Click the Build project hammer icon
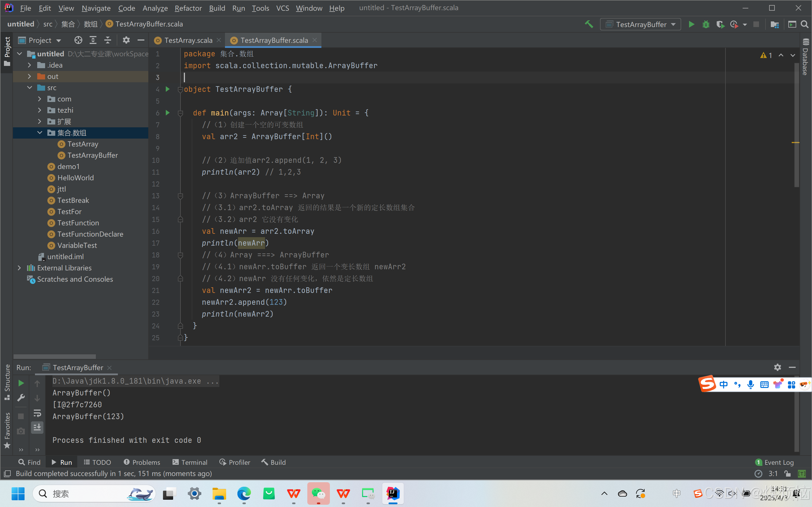The height and width of the screenshot is (507, 812). [589, 25]
